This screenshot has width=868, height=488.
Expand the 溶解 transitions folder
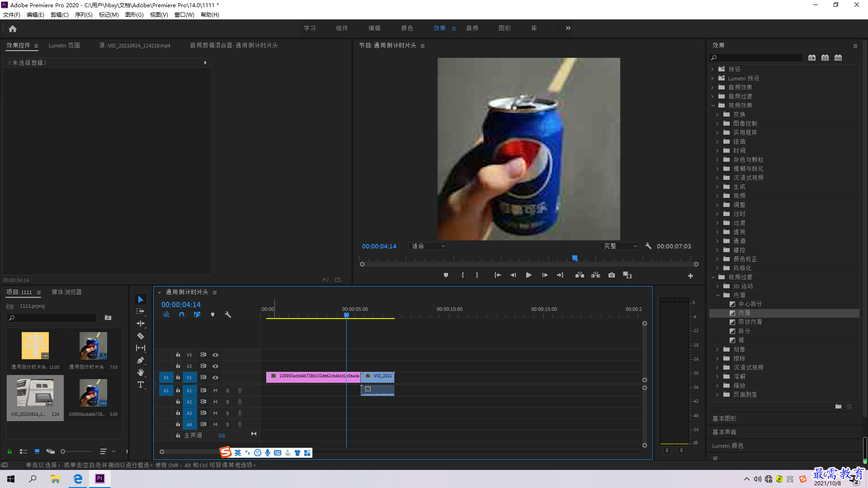[x=717, y=376]
